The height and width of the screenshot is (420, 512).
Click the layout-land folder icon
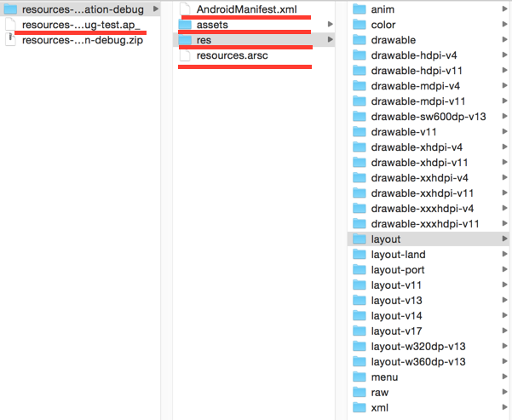[x=360, y=255]
